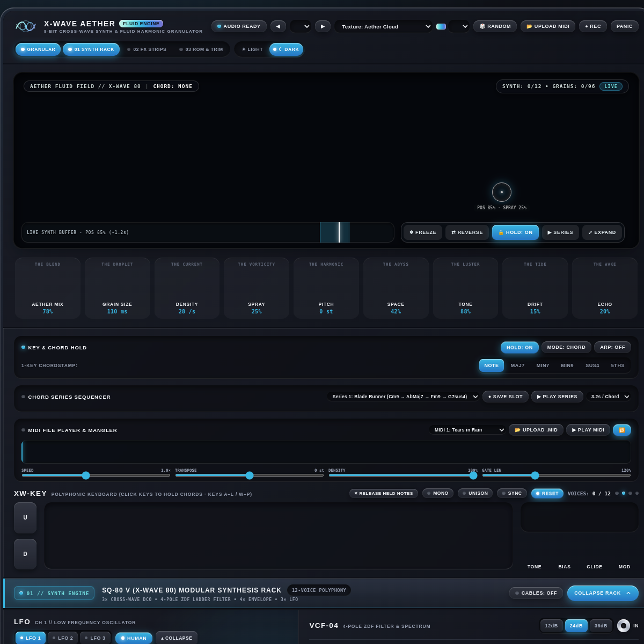This screenshot has width=644, height=644.
Task: Set filter slope to 36dB
Action: click(x=601, y=626)
